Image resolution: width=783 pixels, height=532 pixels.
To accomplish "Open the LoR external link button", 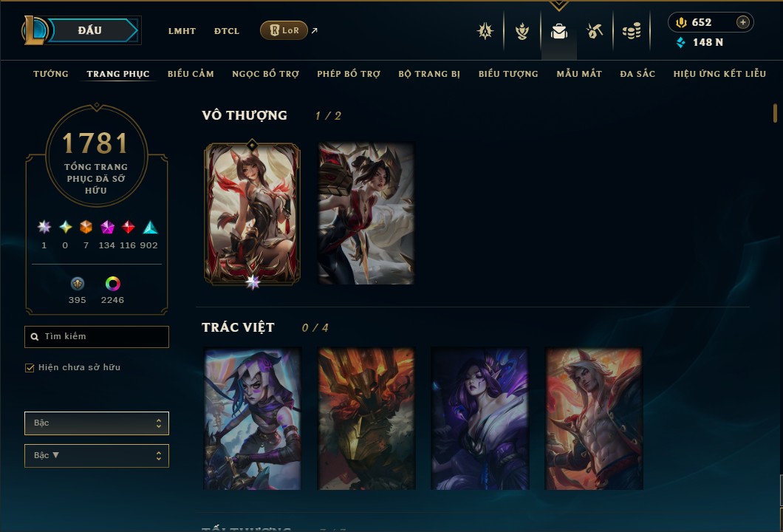I will pos(284,30).
